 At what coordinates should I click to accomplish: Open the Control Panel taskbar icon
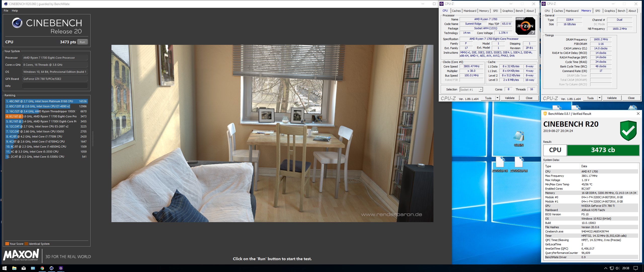tap(33, 268)
